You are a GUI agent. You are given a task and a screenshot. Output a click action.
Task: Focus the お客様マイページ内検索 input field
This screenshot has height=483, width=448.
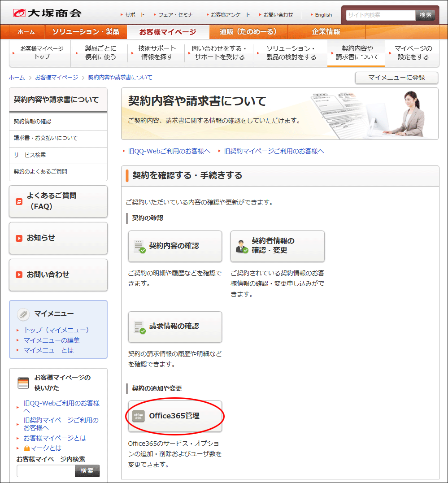tap(46, 471)
